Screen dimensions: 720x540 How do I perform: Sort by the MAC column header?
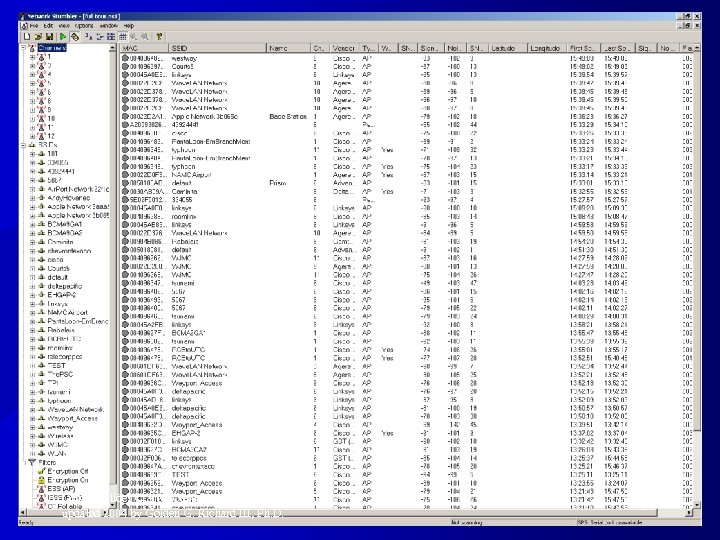point(144,48)
